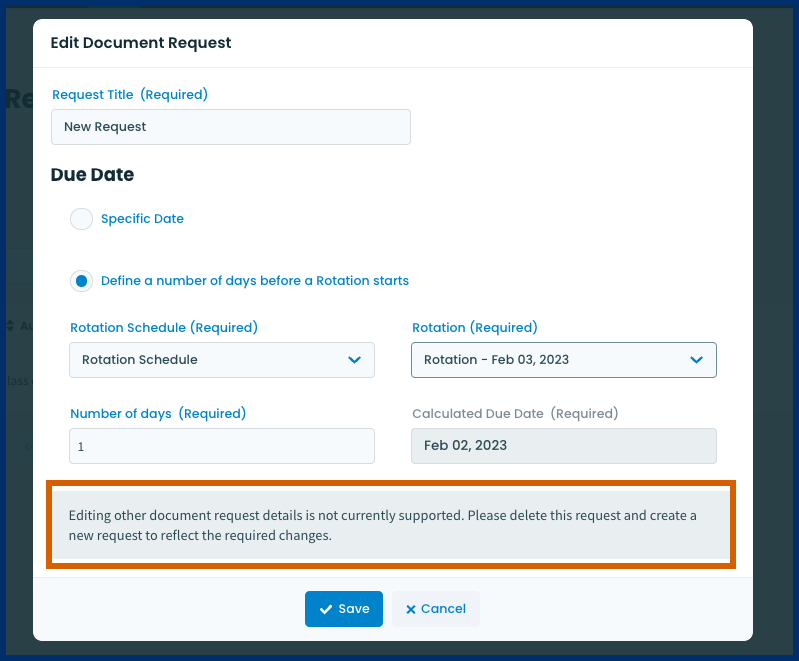Click the Rotation (Required) label
Image resolution: width=799 pixels, height=661 pixels.
(x=475, y=328)
